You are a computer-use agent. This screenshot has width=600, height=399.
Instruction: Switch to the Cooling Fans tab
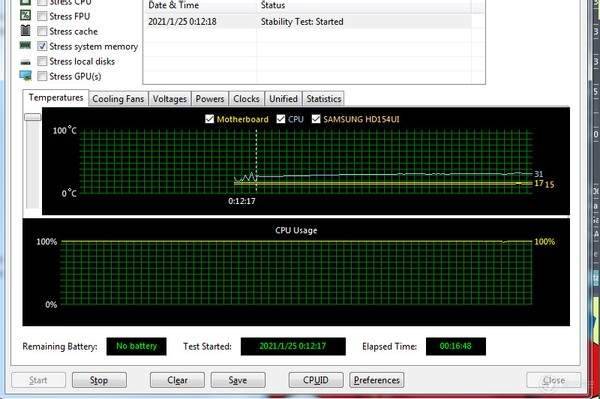click(118, 99)
